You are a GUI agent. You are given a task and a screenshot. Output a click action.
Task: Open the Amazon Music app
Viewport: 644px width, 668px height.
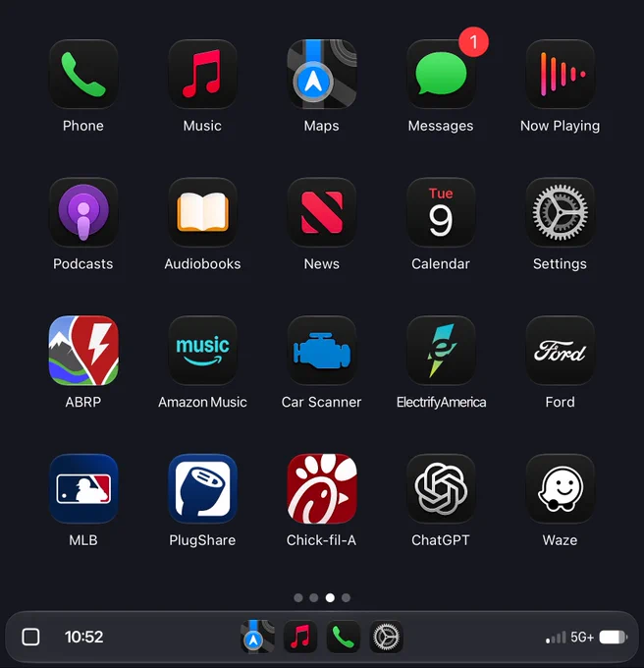click(202, 350)
